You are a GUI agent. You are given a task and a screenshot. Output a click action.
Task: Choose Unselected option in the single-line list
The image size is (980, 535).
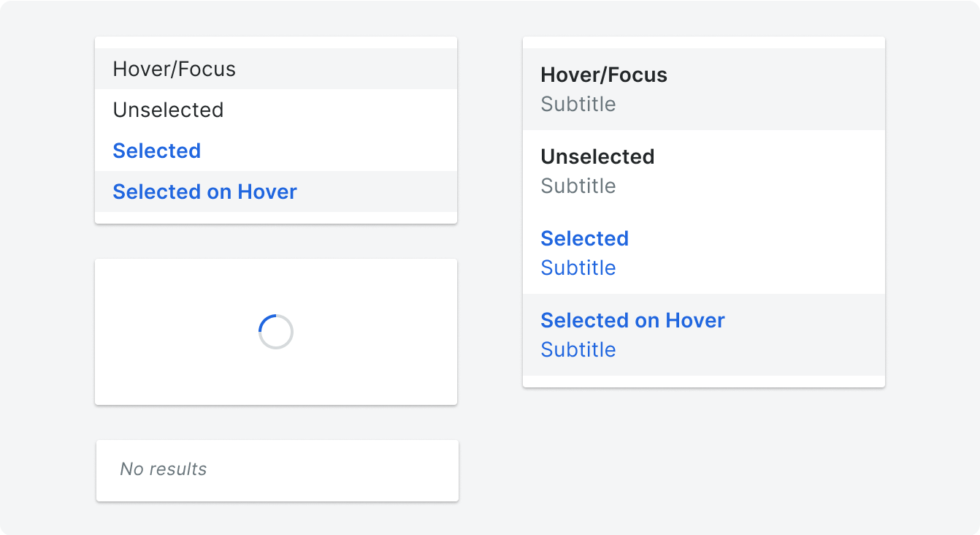(x=276, y=110)
